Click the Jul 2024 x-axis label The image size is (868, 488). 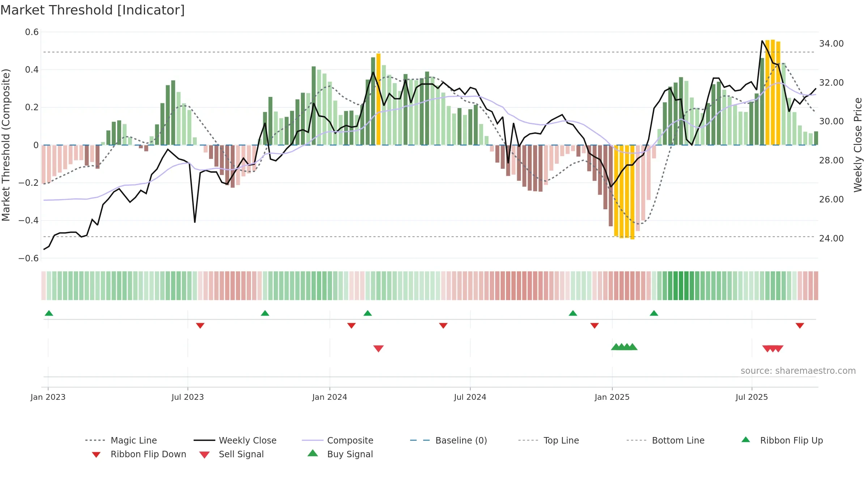tap(470, 397)
